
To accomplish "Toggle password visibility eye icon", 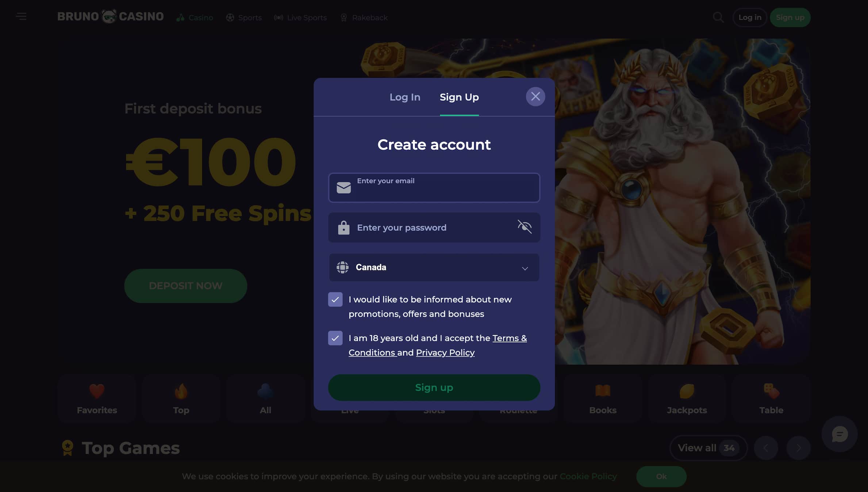I will [x=525, y=227].
